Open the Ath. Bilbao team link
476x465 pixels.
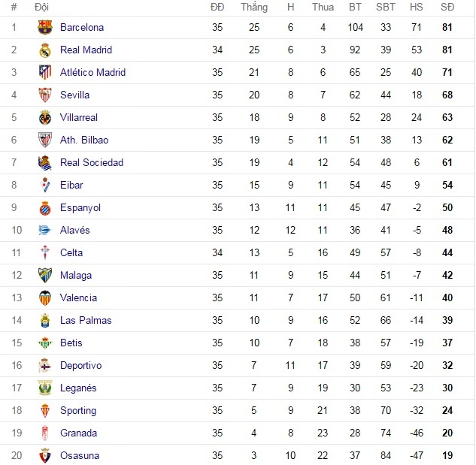(x=84, y=140)
